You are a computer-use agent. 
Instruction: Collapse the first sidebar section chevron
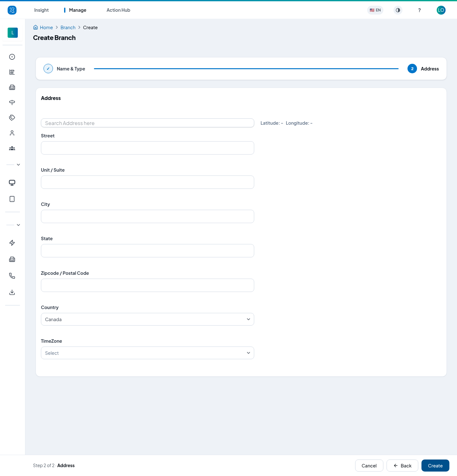[18, 165]
